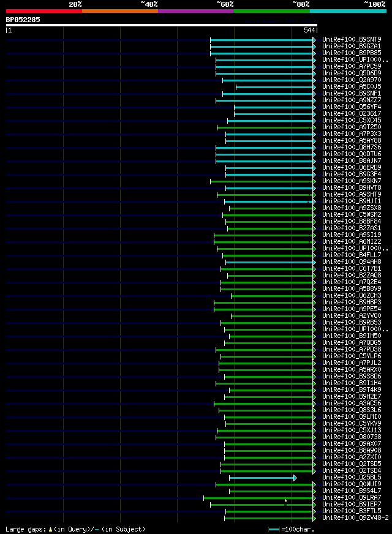Open the UniRef100_B8BF84 entry
392x534 pixels.
pyautogui.click(x=352, y=221)
